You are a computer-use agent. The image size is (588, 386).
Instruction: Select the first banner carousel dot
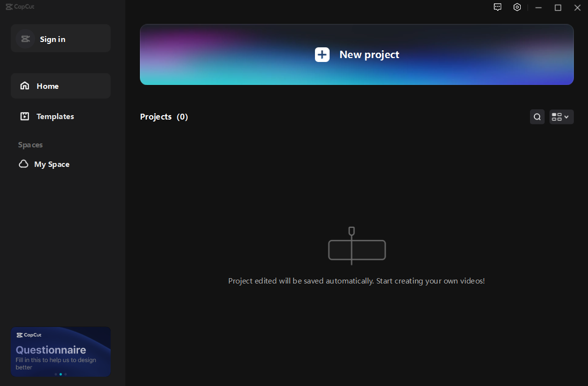point(56,374)
